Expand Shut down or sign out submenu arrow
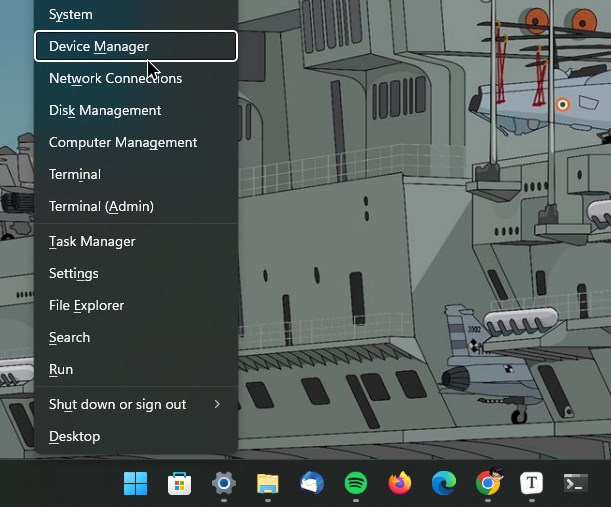The height and width of the screenshot is (507, 611). click(x=217, y=404)
